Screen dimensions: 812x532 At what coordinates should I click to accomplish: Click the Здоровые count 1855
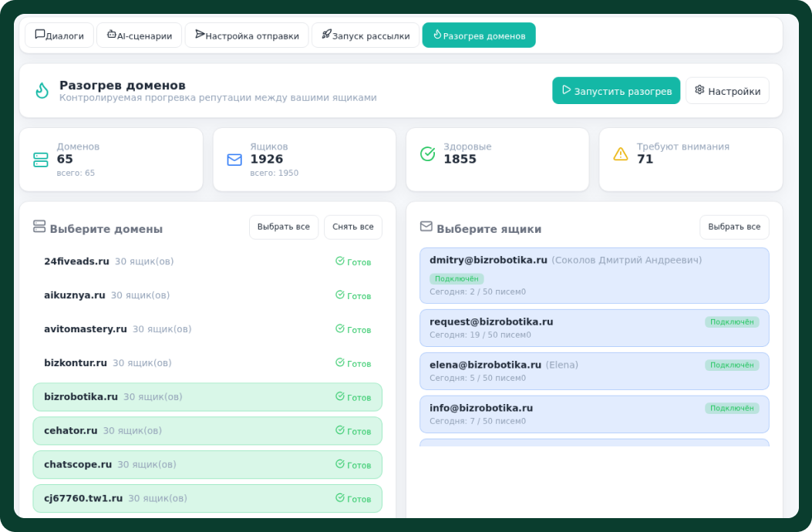click(460, 159)
